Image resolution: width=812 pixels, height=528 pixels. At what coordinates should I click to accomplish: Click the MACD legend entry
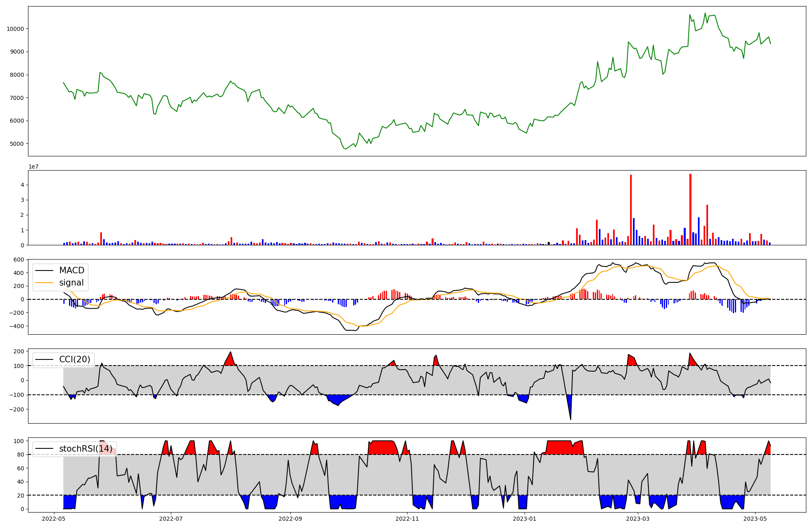(71, 270)
